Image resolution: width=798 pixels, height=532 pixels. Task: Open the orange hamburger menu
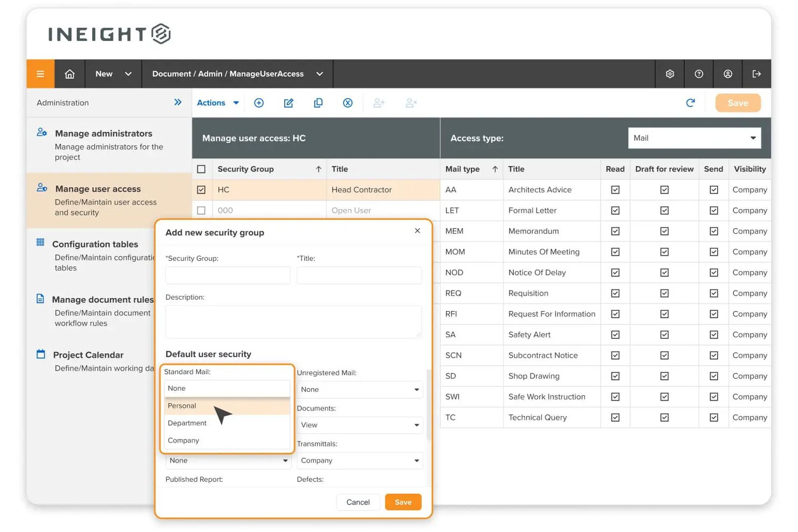click(40, 74)
